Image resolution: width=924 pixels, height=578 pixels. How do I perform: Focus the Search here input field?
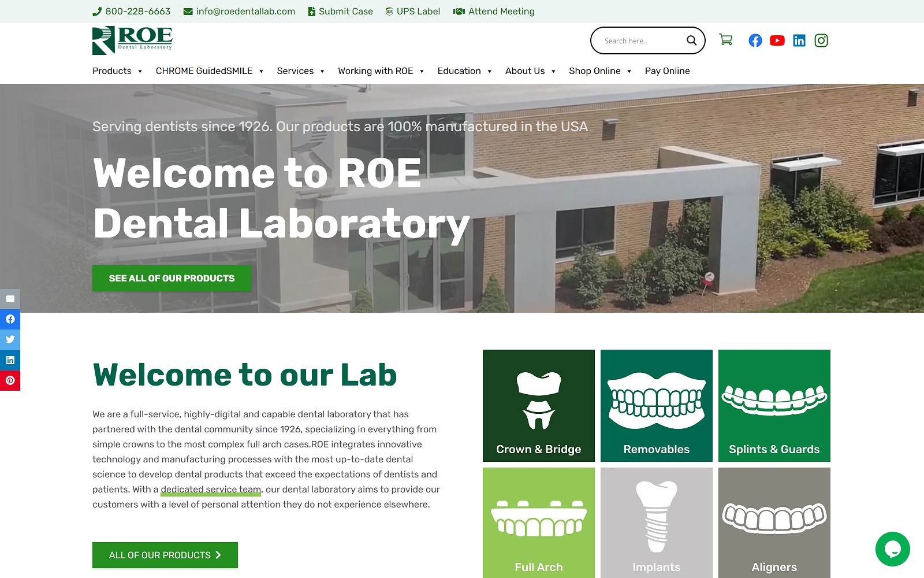[x=641, y=40]
